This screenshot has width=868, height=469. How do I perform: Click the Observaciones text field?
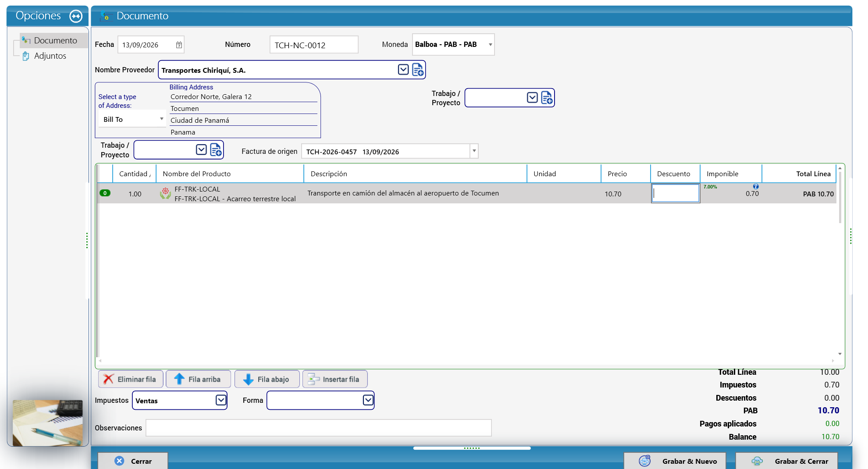pos(319,428)
